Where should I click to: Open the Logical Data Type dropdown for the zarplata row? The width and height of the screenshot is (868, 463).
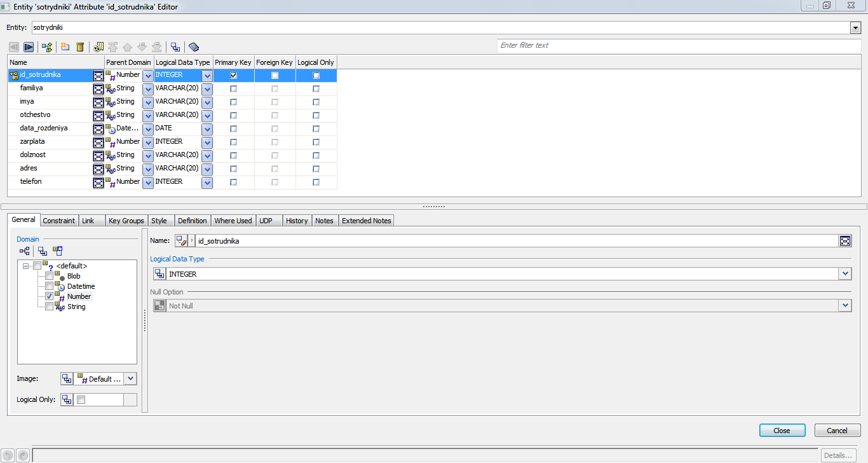point(207,142)
